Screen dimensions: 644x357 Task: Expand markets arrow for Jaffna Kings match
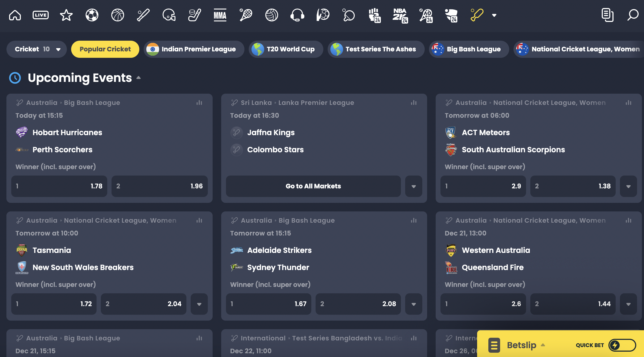(413, 186)
